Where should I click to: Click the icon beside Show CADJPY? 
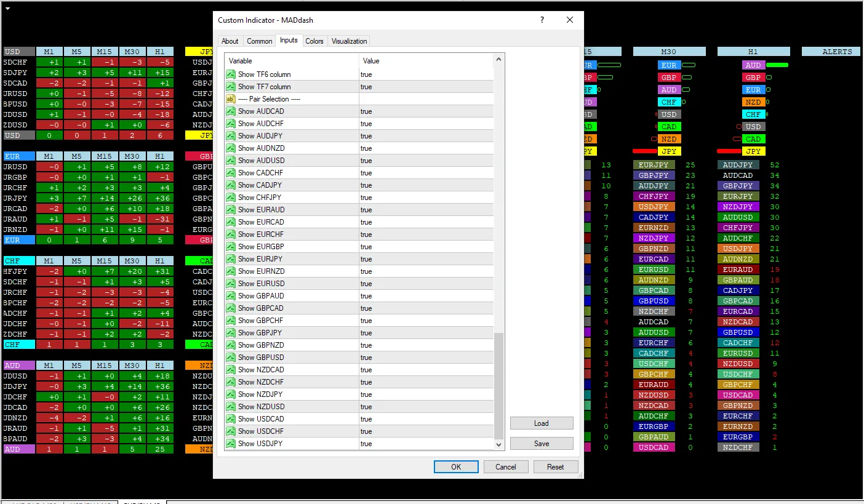click(231, 185)
